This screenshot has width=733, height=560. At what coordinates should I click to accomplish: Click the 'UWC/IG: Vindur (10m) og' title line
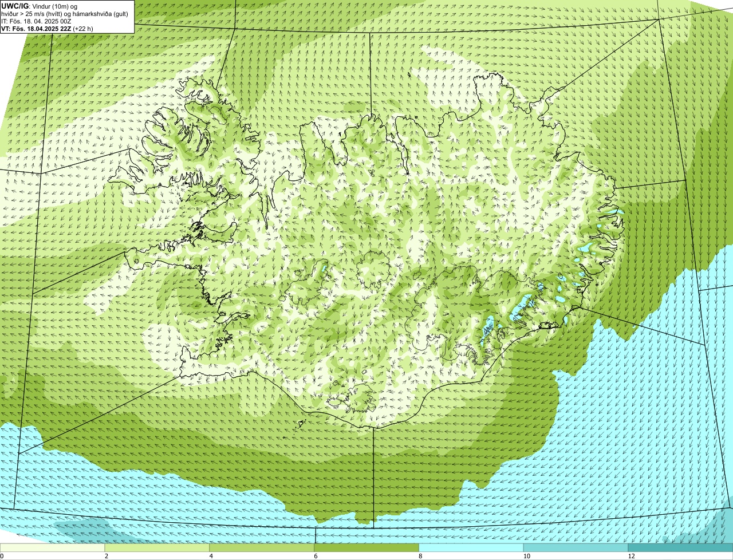(x=39, y=6)
